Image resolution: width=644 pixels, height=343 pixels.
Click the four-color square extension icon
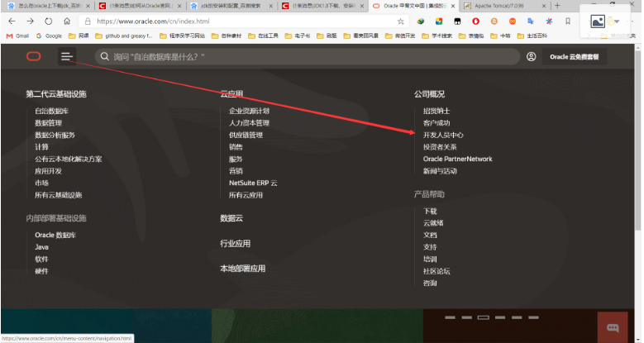(439, 21)
